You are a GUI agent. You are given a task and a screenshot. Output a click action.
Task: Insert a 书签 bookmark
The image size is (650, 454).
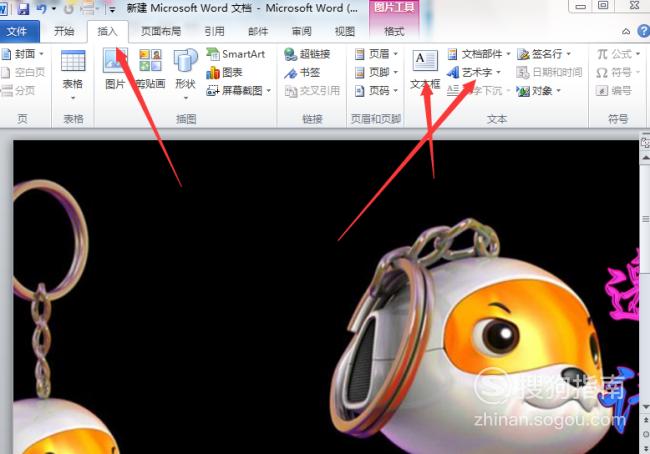(x=303, y=72)
